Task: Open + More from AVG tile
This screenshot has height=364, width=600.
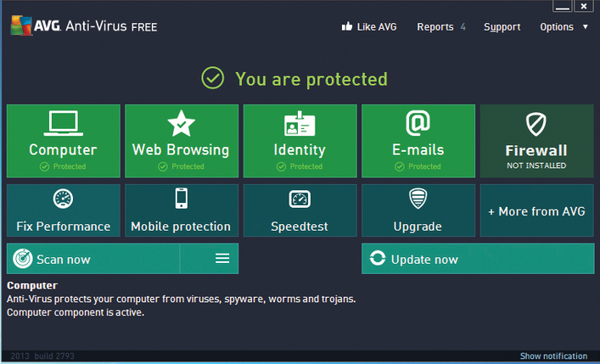Action: tap(537, 210)
